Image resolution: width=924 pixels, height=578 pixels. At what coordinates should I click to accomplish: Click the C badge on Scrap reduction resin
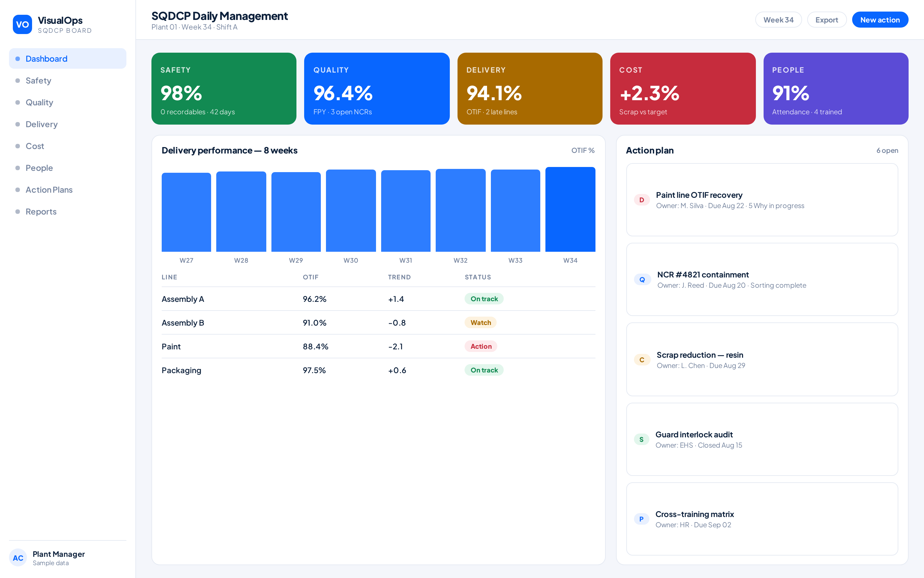pos(642,360)
